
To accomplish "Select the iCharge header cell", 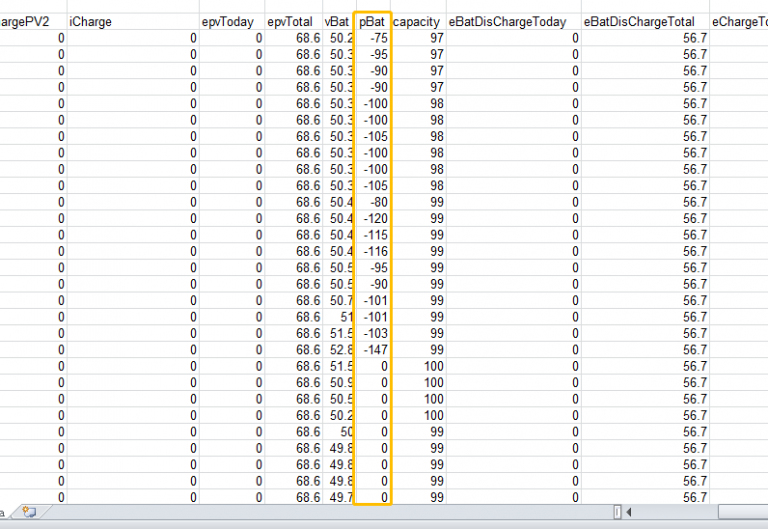I will [133, 22].
